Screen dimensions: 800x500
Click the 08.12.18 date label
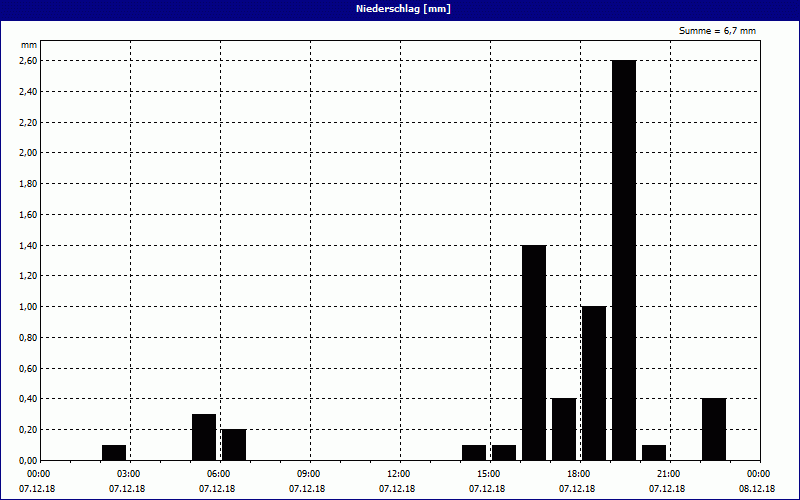(x=757, y=489)
